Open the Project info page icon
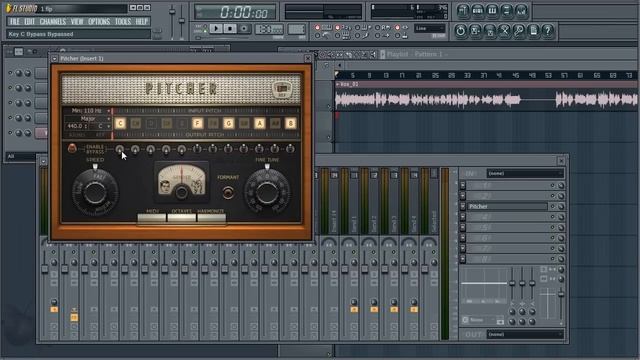This screenshot has height=360, width=640. (x=533, y=31)
